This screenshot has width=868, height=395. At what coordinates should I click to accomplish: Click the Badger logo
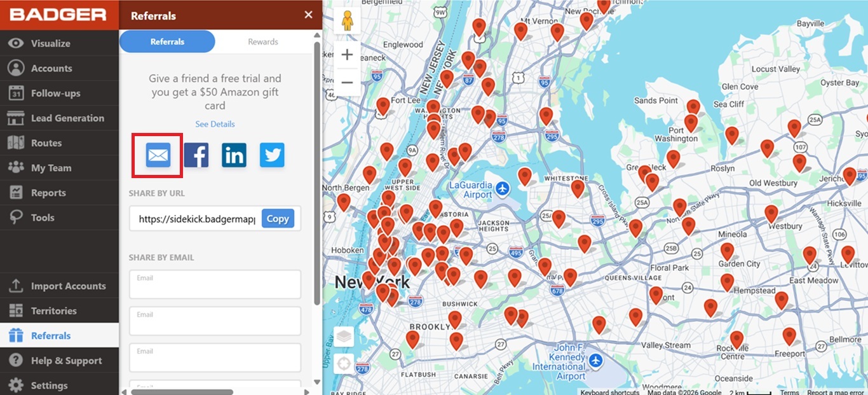point(58,15)
